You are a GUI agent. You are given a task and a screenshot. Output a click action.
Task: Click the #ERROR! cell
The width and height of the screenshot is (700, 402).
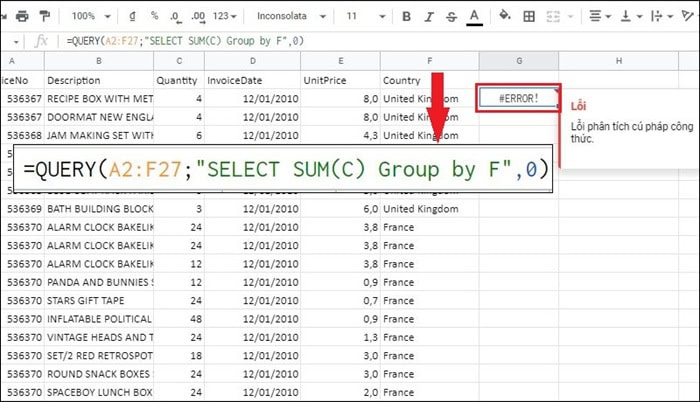pyautogui.click(x=518, y=98)
